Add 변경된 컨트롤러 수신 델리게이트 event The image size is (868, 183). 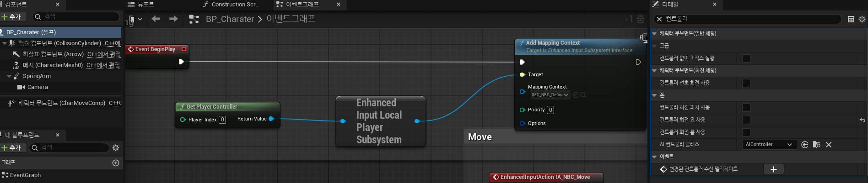[774, 169]
